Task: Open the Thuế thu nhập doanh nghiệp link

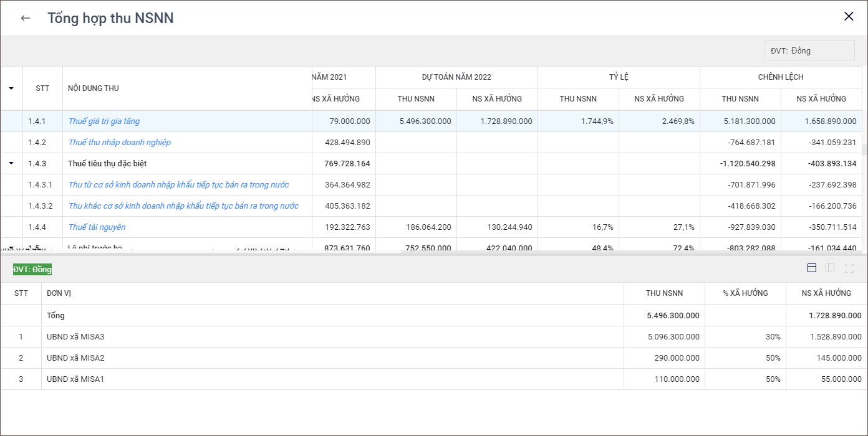Action: [119, 143]
